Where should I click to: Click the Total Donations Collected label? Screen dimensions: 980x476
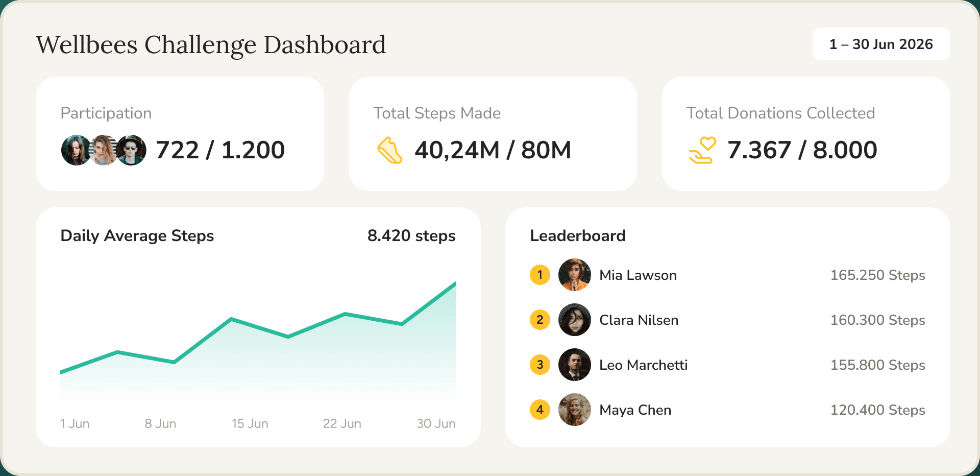pos(781,113)
